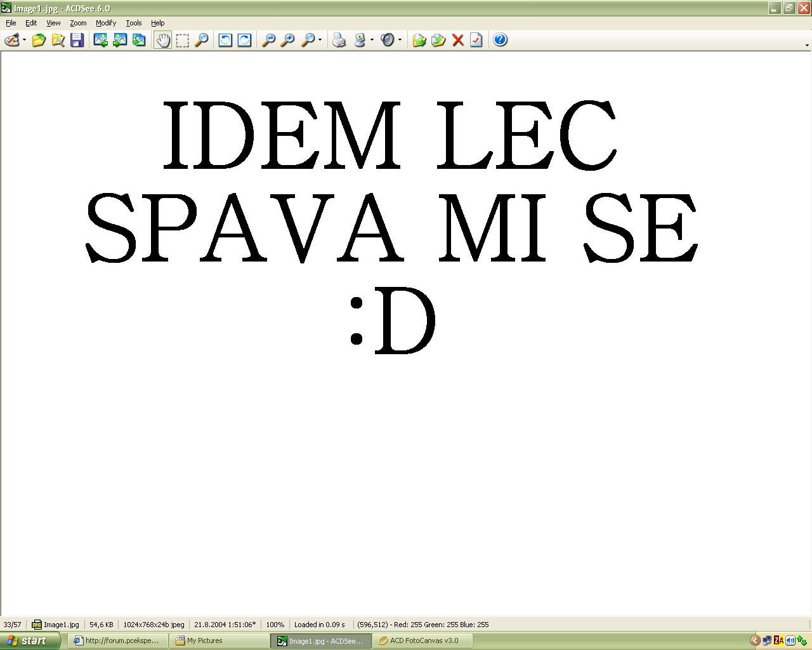Delete image with red X icon
Viewport: 812px width, 650px height.
click(x=457, y=40)
